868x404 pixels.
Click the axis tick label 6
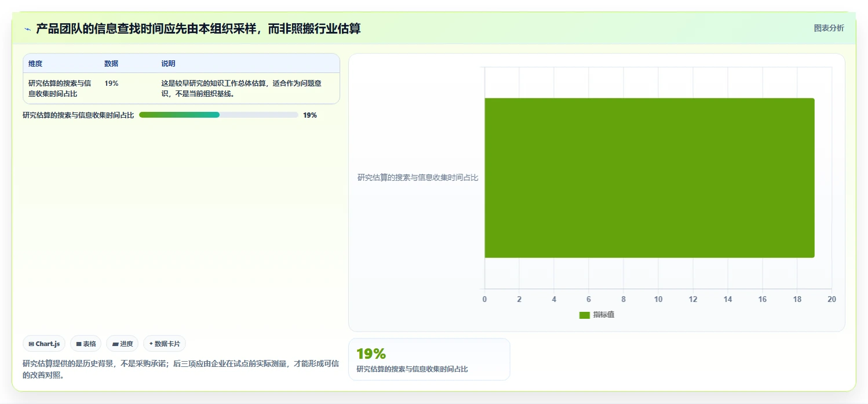point(589,299)
